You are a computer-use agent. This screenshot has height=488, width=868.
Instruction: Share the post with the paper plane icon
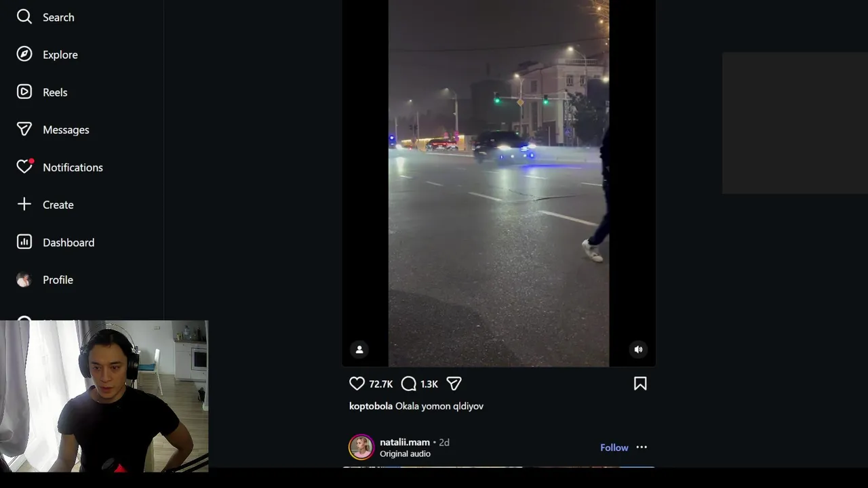point(454,384)
